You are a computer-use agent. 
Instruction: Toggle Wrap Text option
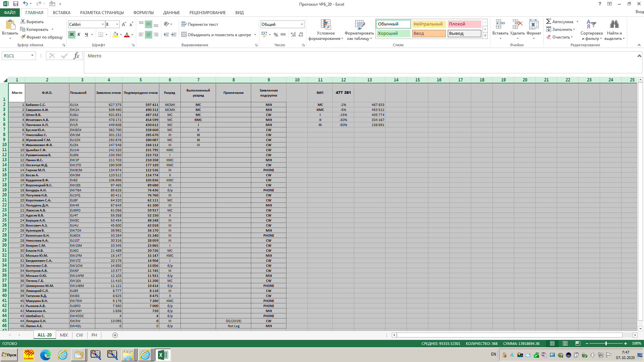pyautogui.click(x=200, y=24)
